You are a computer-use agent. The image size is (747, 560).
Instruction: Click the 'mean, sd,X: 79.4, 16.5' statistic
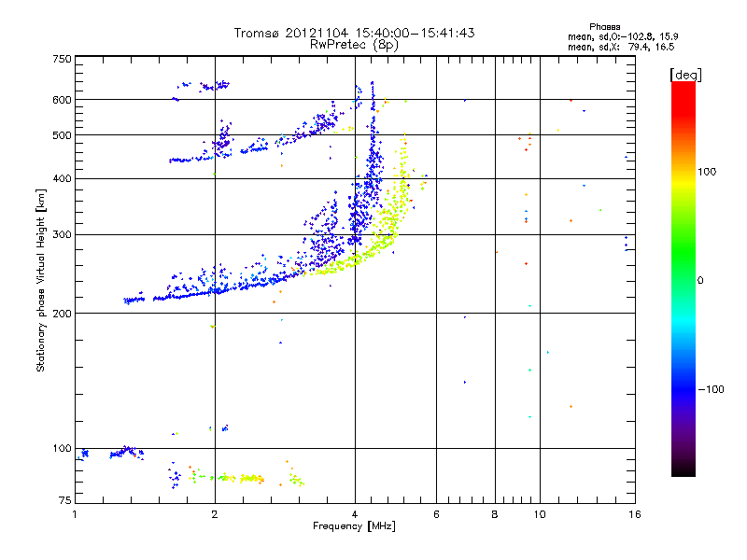point(621,47)
